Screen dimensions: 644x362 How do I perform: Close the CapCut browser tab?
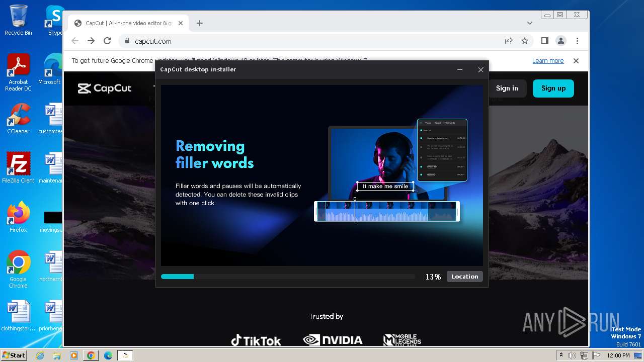point(181,23)
